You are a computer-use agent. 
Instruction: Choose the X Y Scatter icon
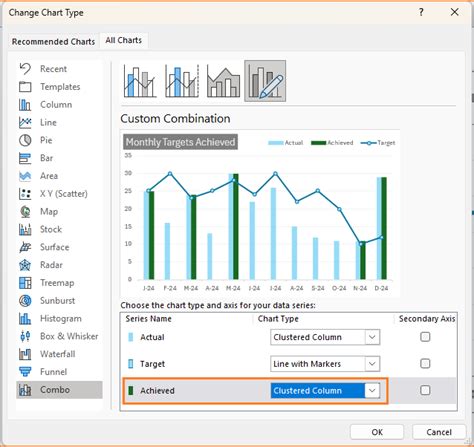pos(25,194)
